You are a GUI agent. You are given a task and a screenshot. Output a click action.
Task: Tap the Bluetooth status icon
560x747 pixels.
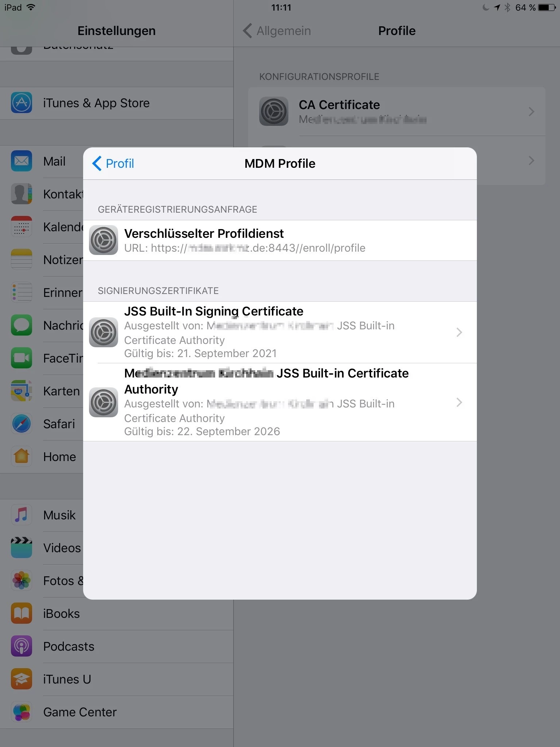(x=507, y=7)
